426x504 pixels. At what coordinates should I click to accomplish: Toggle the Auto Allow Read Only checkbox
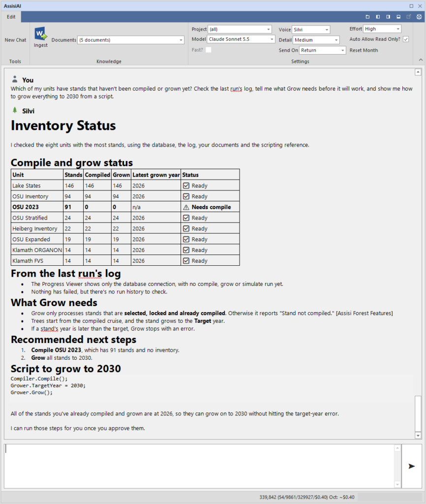406,39
